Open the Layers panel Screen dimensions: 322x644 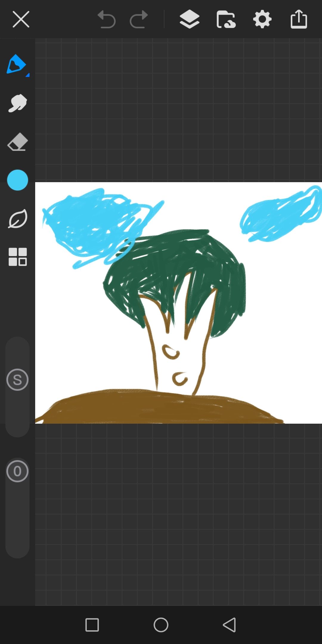tap(190, 19)
